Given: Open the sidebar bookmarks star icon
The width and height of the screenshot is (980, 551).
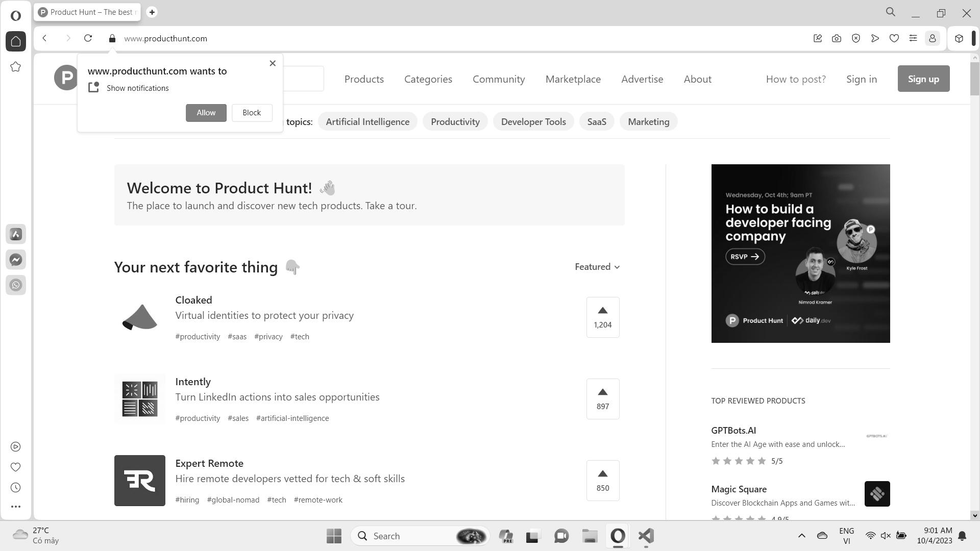Looking at the screenshot, I should 16,67.
